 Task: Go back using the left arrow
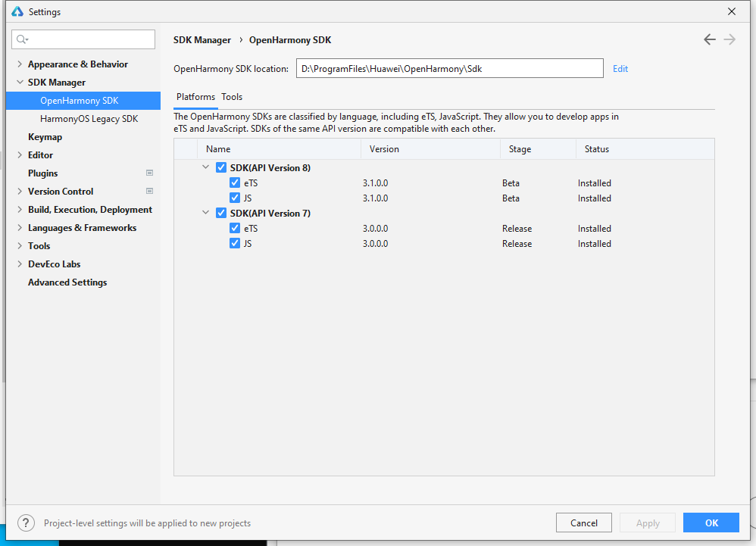point(709,39)
